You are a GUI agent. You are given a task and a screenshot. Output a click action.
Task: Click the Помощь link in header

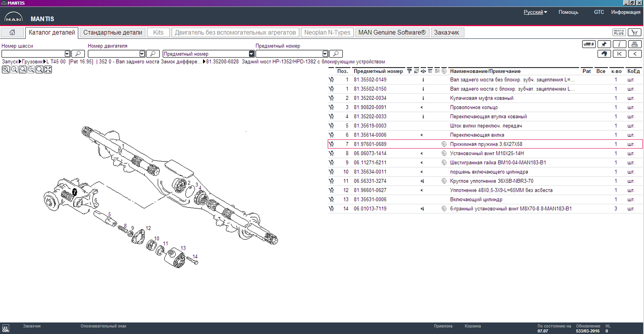[x=568, y=12]
